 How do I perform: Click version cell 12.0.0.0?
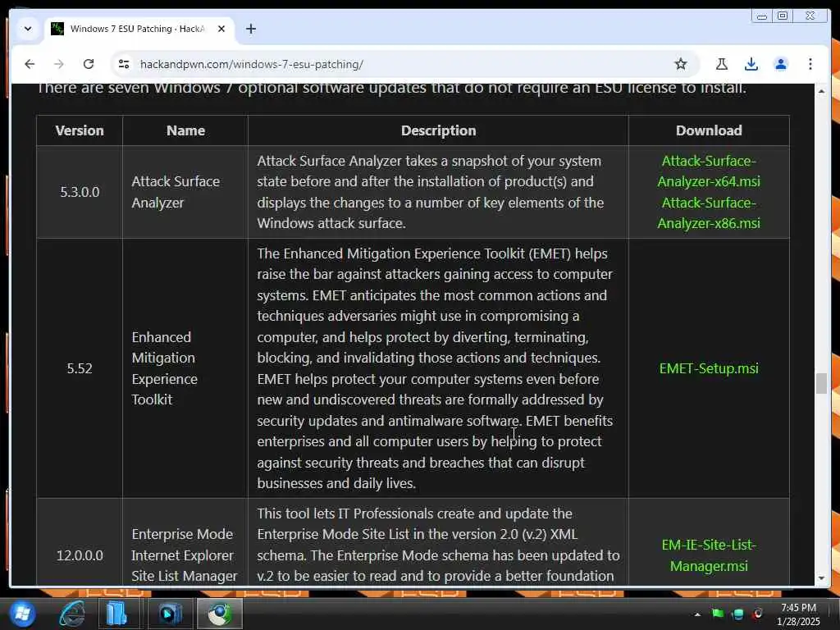[80, 555]
